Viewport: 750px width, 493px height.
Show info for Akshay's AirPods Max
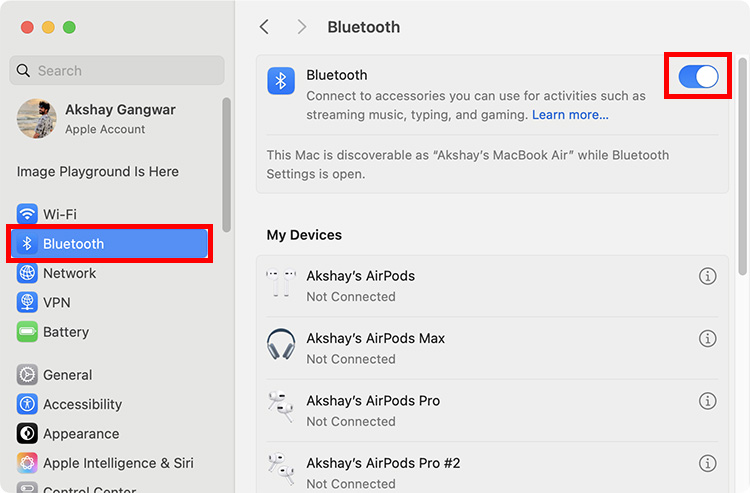point(707,339)
